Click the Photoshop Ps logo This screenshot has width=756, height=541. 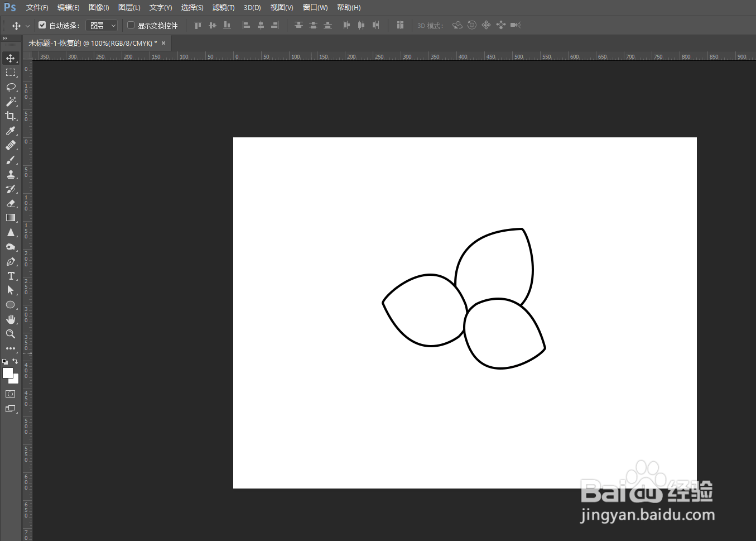(x=10, y=8)
